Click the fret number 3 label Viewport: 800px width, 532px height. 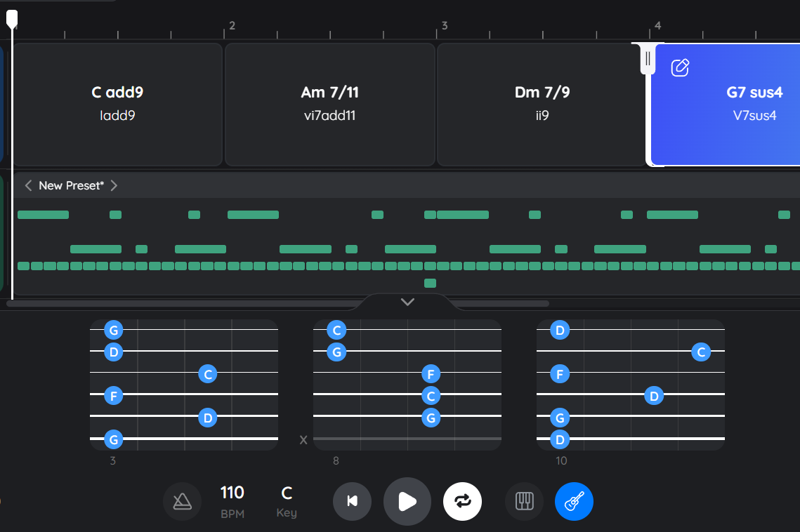point(113,461)
